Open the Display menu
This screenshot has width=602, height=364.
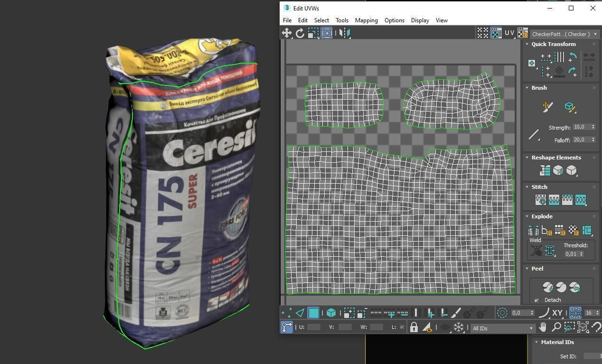(420, 20)
